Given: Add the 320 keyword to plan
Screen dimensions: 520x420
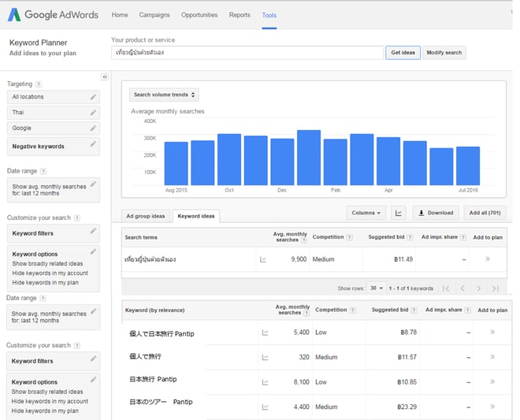Looking at the screenshot, I should (492, 357).
